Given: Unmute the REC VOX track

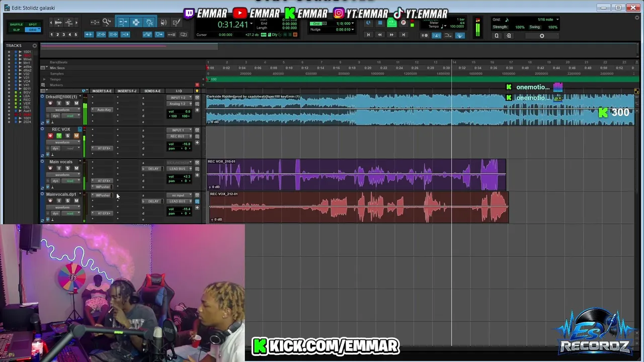Looking at the screenshot, I should 76,136.
